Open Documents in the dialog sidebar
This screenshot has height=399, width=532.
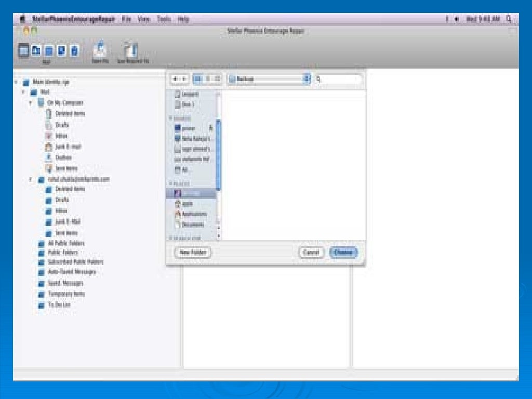(189, 224)
